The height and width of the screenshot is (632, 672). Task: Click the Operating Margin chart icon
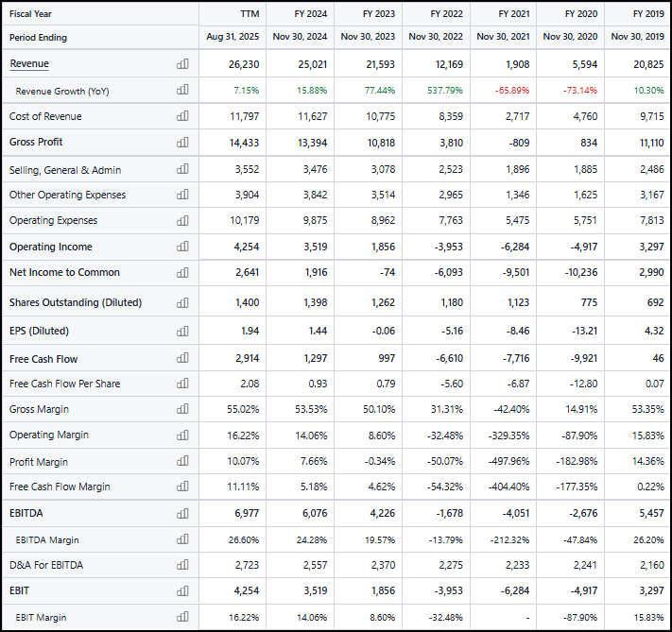(x=182, y=436)
